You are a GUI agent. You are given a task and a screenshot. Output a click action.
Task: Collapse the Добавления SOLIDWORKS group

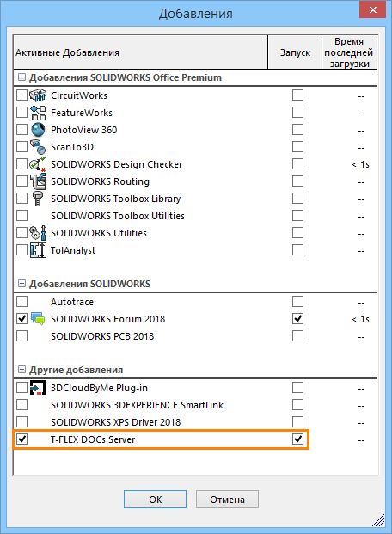click(21, 284)
